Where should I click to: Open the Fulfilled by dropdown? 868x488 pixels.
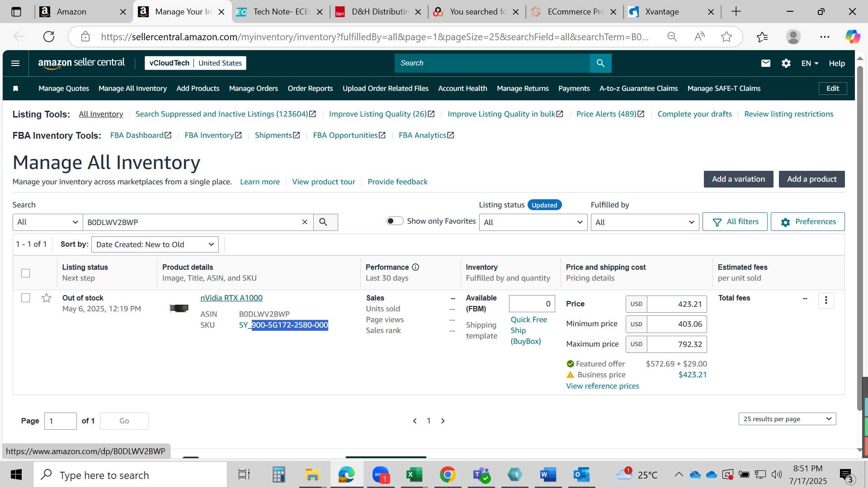coord(645,222)
